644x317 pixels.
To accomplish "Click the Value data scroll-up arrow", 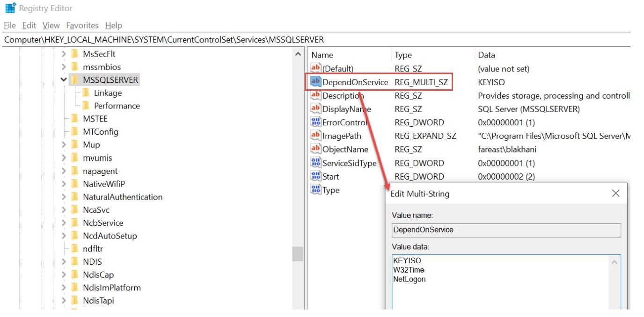I will coord(615,262).
